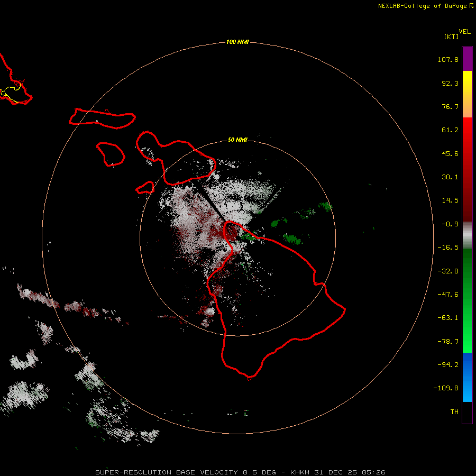476x476 pixels.
Task: Click the 61.2 legend value
Action: 450,130
